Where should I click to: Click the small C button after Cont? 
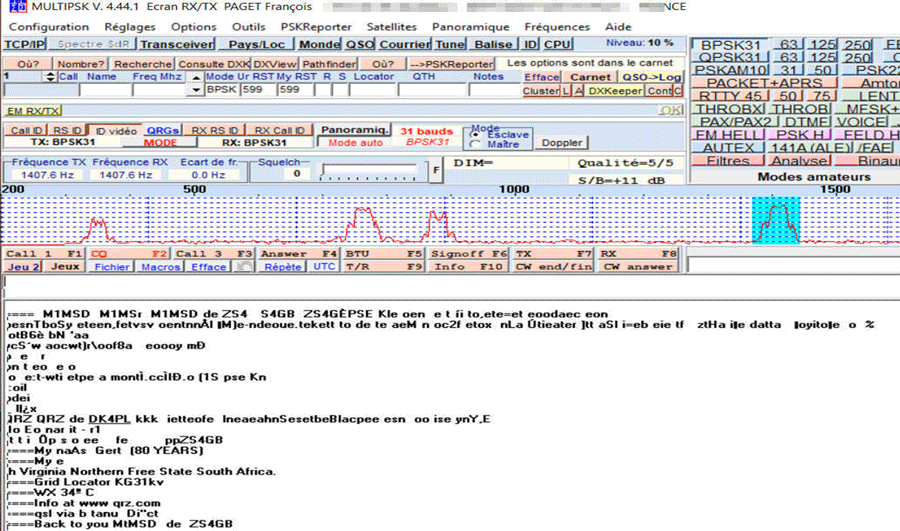(678, 91)
